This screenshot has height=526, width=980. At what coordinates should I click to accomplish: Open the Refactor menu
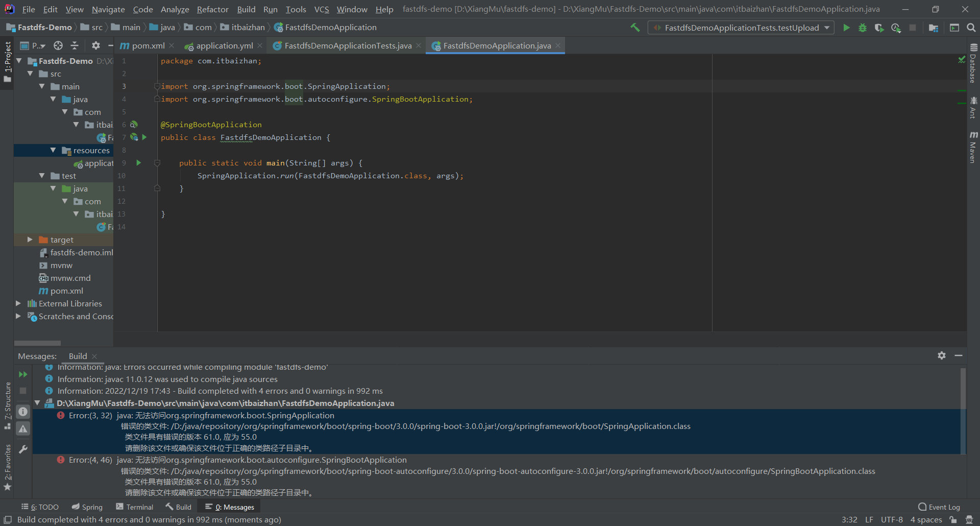coord(212,9)
